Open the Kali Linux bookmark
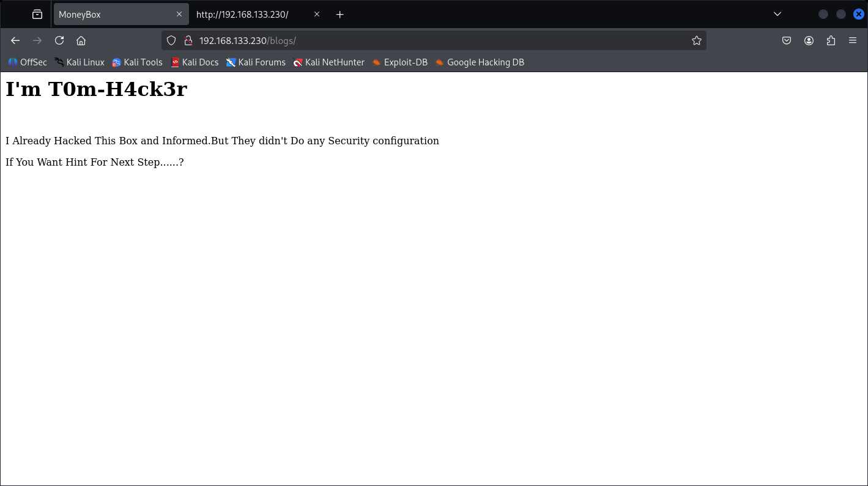Screen dimensions: 868x486 tap(80, 62)
